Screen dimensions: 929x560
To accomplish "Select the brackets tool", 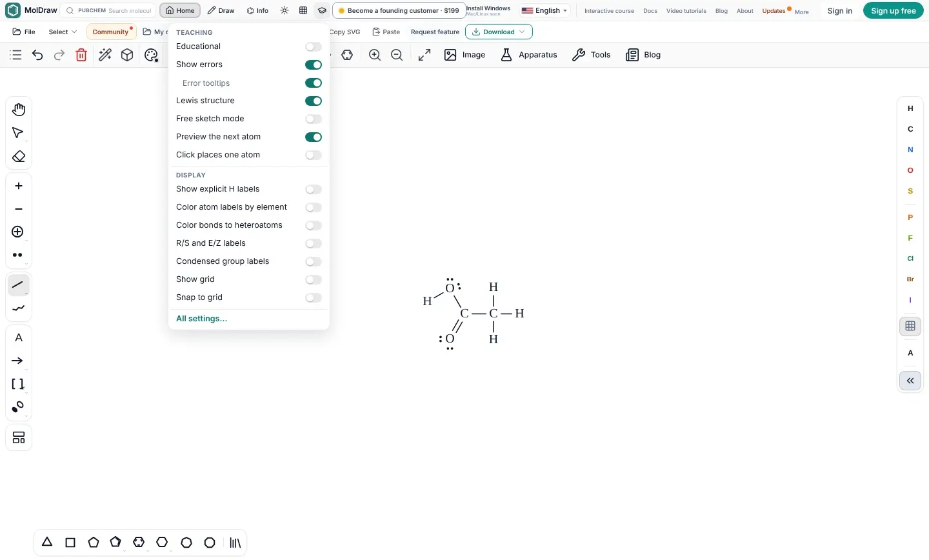I will click(17, 384).
